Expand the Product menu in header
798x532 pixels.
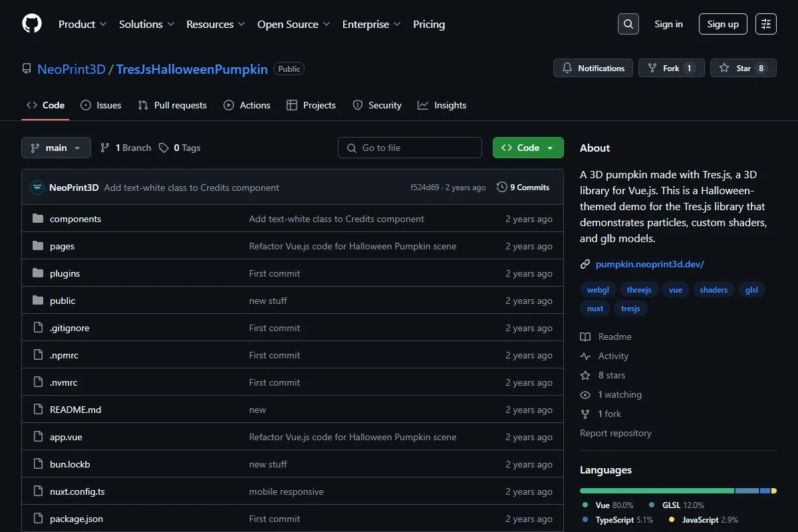pos(82,24)
